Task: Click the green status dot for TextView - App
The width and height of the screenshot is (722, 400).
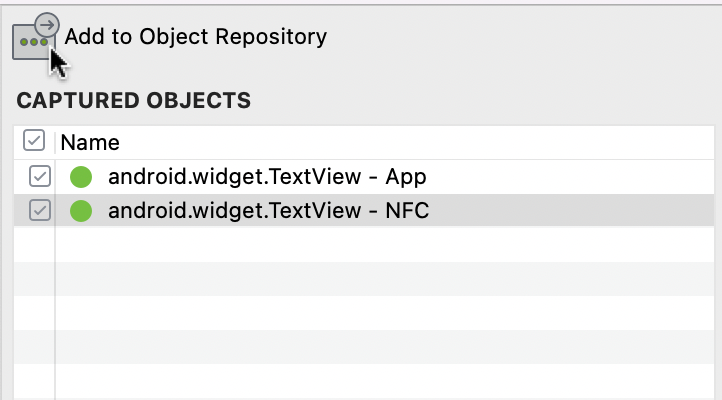Action: [81, 177]
